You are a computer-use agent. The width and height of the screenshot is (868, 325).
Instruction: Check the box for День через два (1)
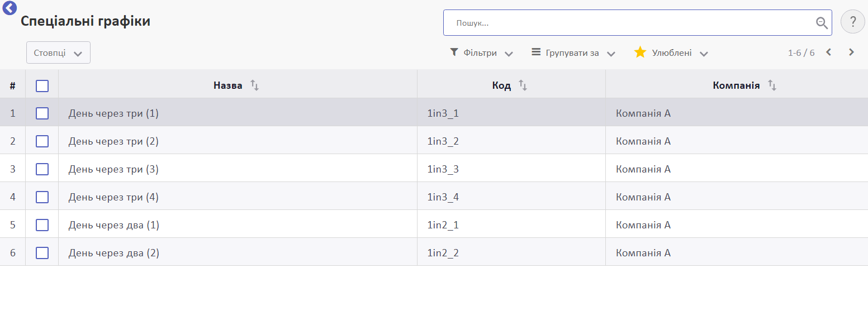click(x=42, y=225)
